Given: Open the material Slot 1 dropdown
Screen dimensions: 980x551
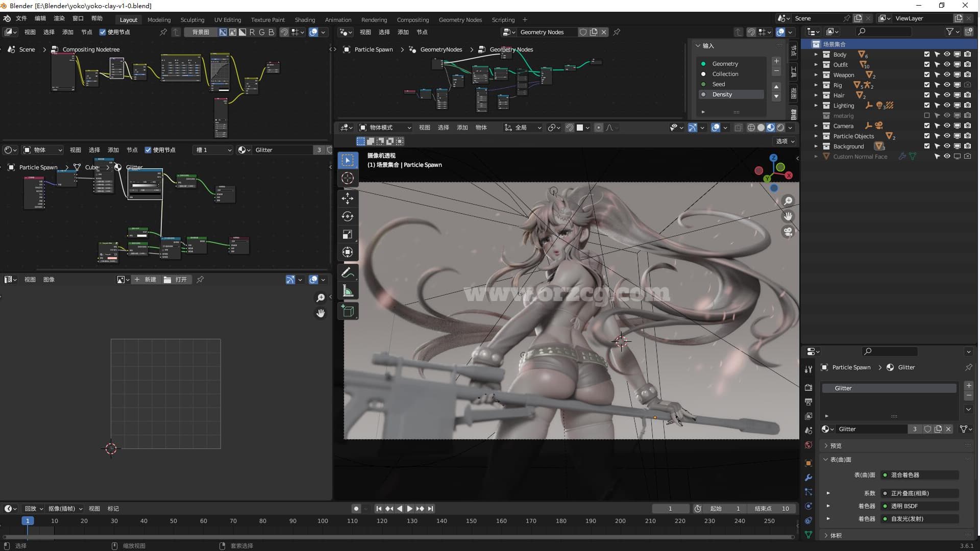Looking at the screenshot, I should tap(213, 150).
